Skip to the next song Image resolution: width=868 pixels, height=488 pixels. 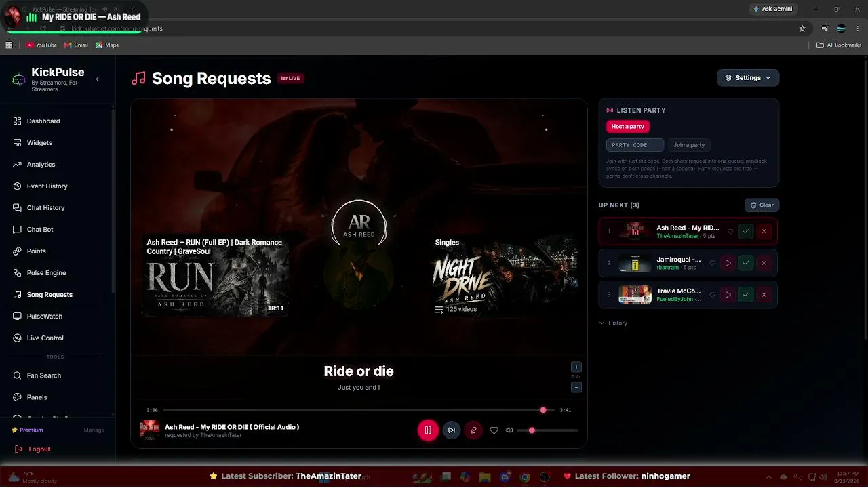[452, 430]
